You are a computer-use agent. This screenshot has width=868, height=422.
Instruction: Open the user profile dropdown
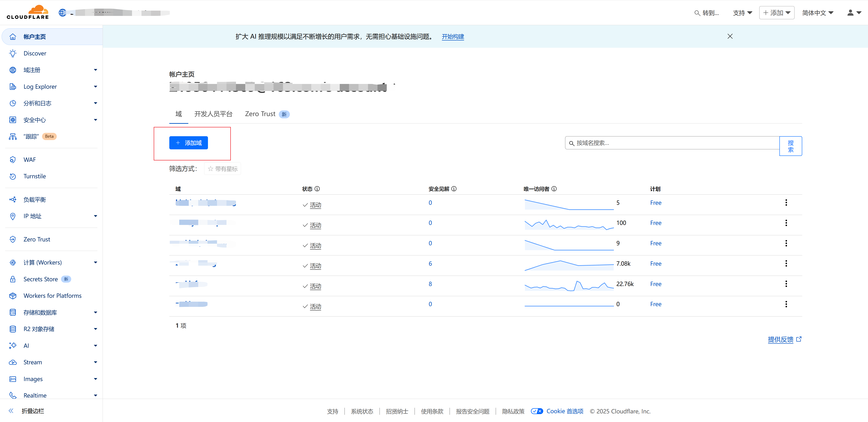click(854, 13)
